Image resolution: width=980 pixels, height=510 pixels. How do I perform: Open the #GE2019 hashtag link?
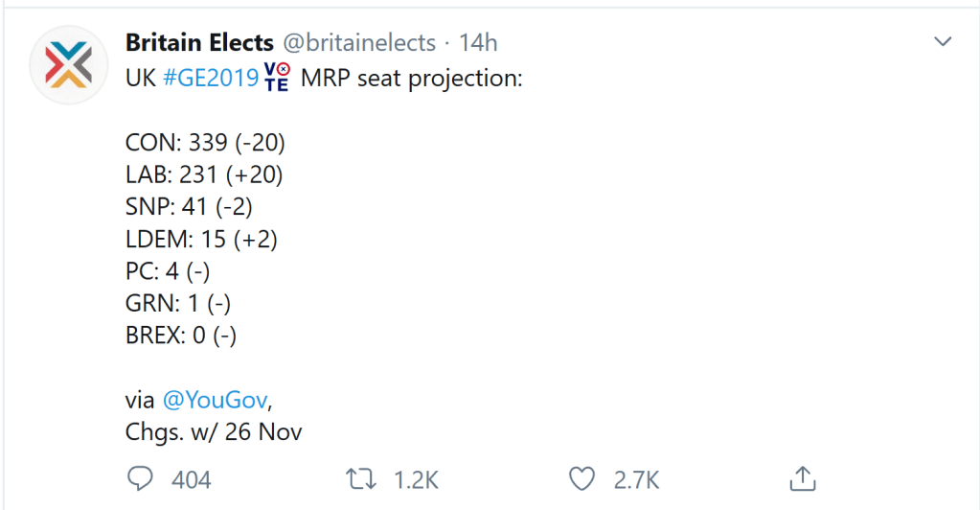coord(211,79)
